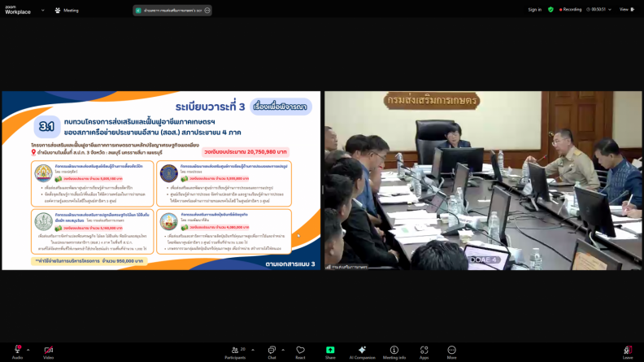Open AI Companion

click(362, 351)
